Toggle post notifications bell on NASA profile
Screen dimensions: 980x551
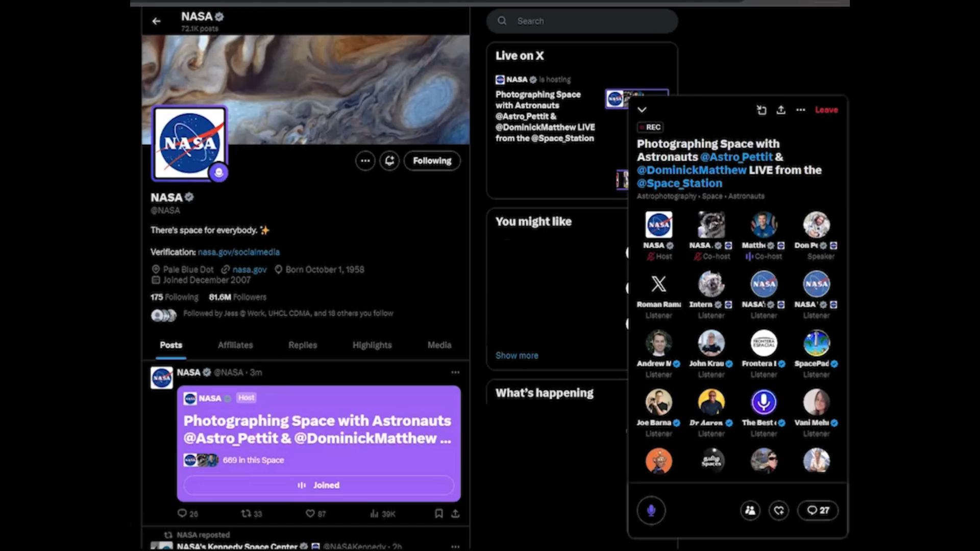pyautogui.click(x=389, y=161)
